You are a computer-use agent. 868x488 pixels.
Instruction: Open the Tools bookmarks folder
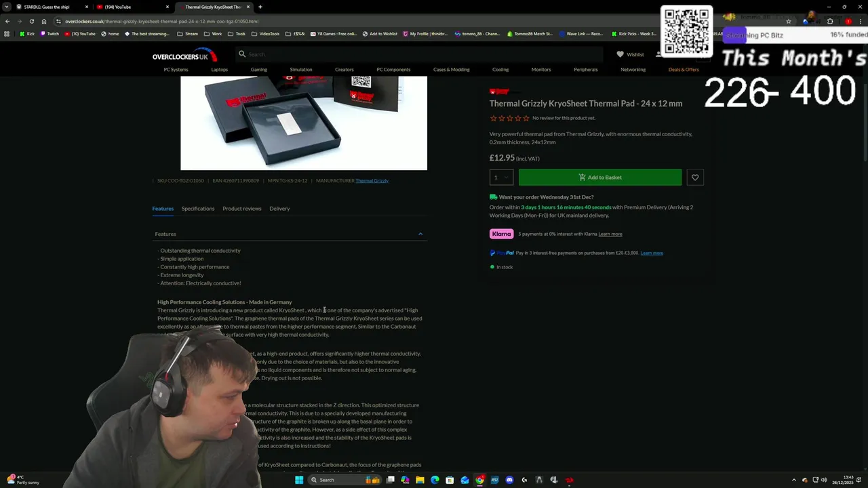tap(237, 34)
